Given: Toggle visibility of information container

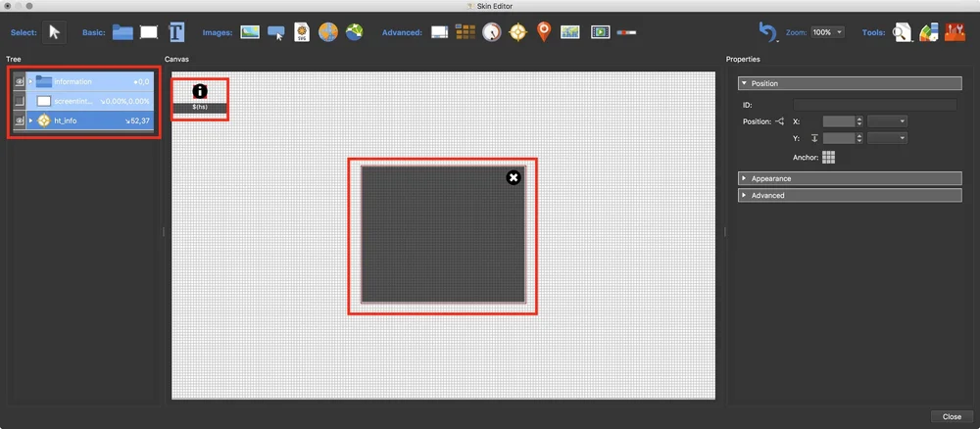Looking at the screenshot, I should [19, 81].
